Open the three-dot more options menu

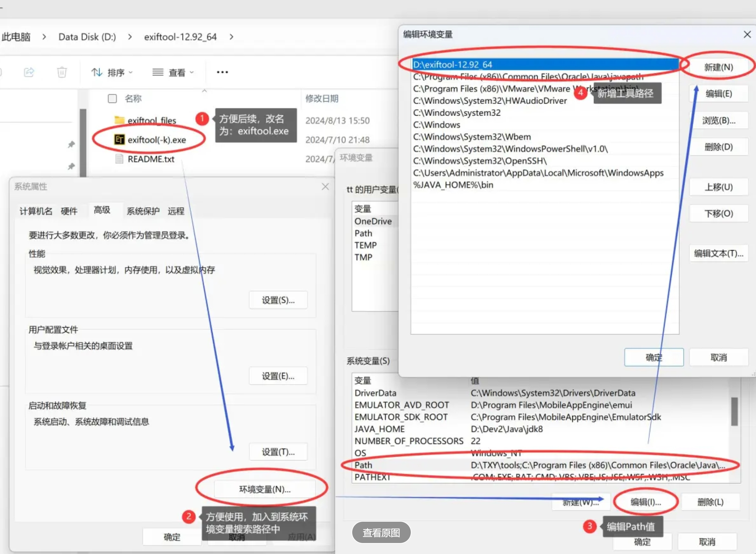(x=222, y=72)
